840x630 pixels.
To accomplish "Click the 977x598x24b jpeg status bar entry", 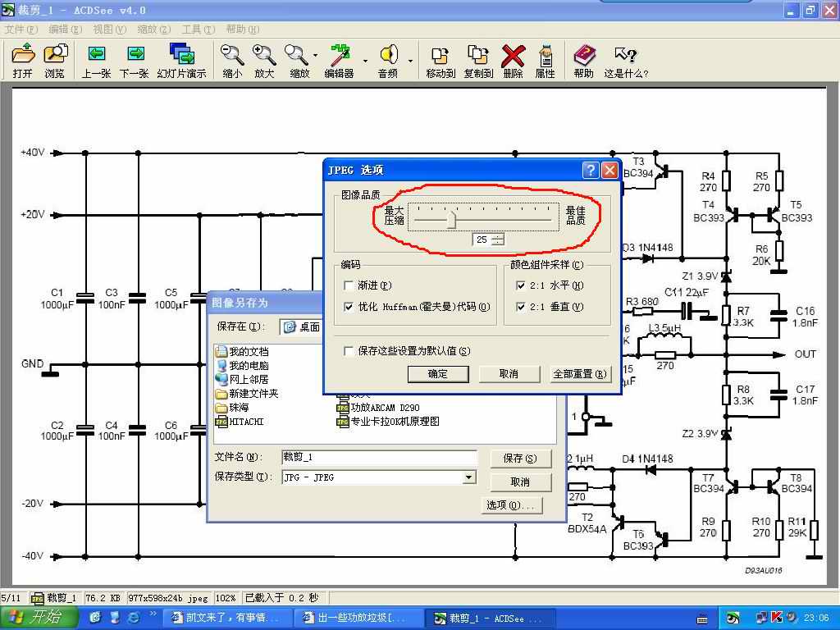I will (168, 598).
